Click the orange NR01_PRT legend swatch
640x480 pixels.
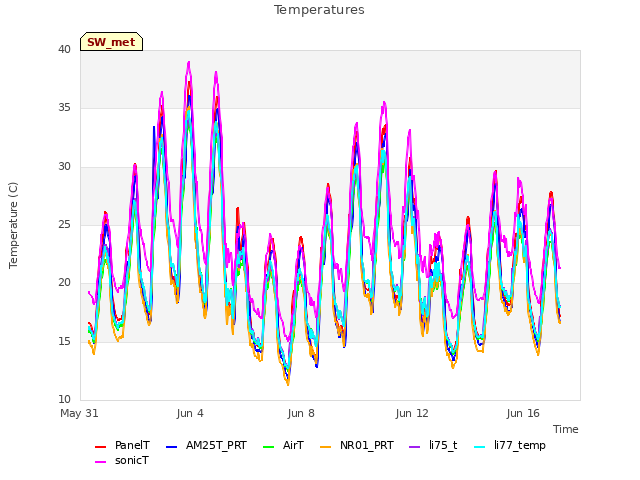pyautogui.click(x=325, y=447)
